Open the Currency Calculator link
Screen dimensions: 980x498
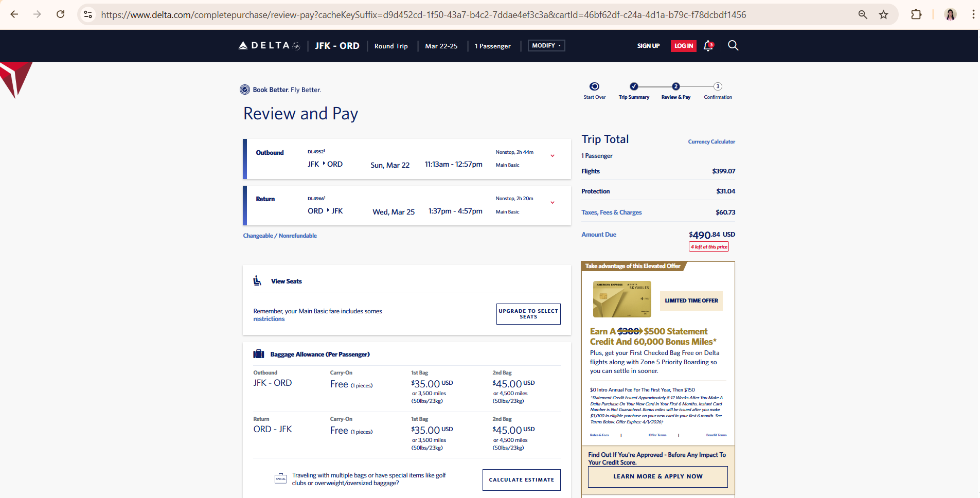(711, 142)
